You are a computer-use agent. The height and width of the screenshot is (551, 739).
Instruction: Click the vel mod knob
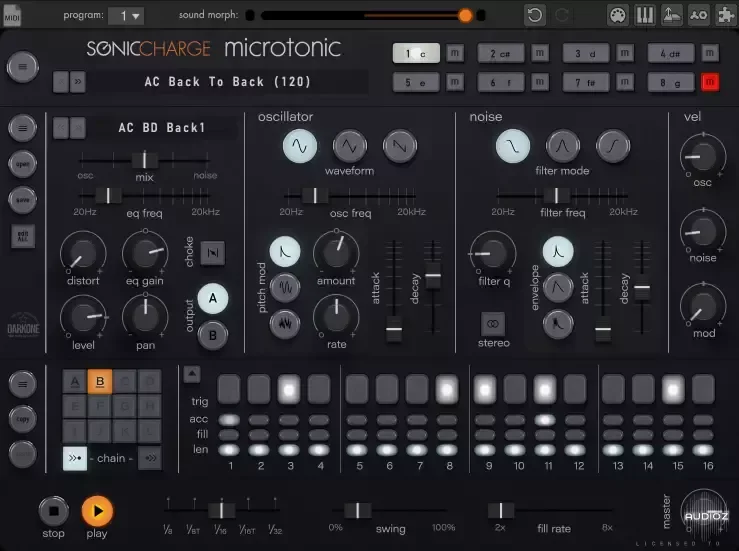coord(703,307)
